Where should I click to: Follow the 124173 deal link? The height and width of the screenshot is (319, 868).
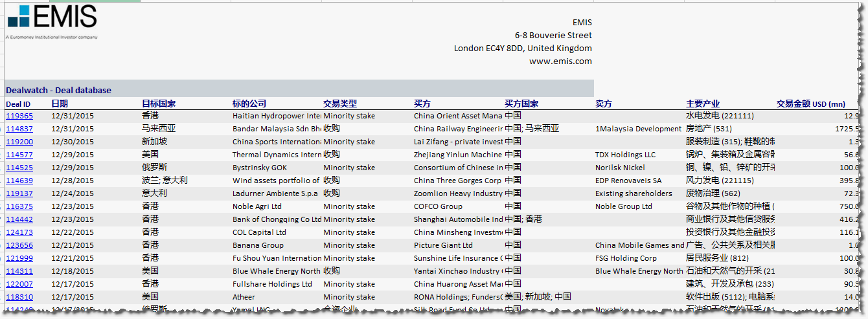pyautogui.click(x=19, y=232)
